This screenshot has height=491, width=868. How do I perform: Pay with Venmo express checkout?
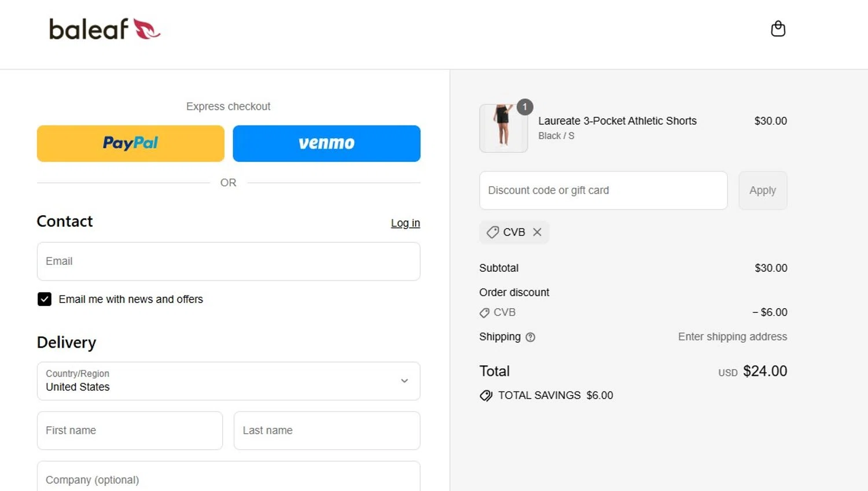click(326, 143)
